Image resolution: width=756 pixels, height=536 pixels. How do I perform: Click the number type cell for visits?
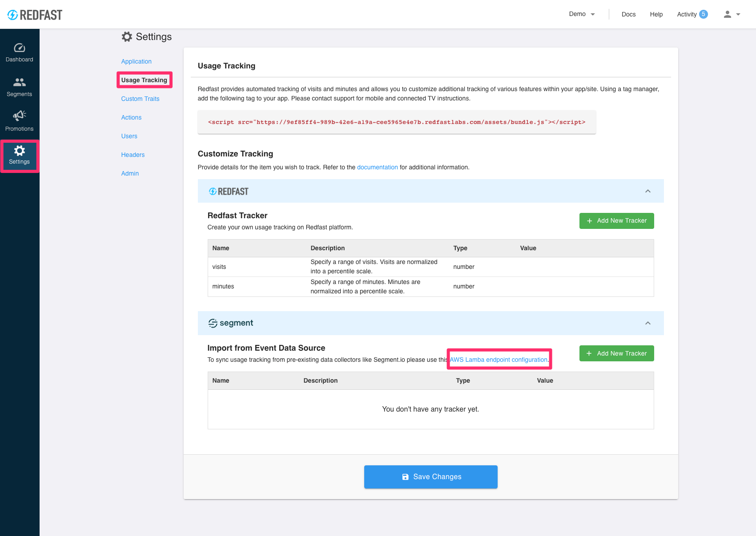464,267
